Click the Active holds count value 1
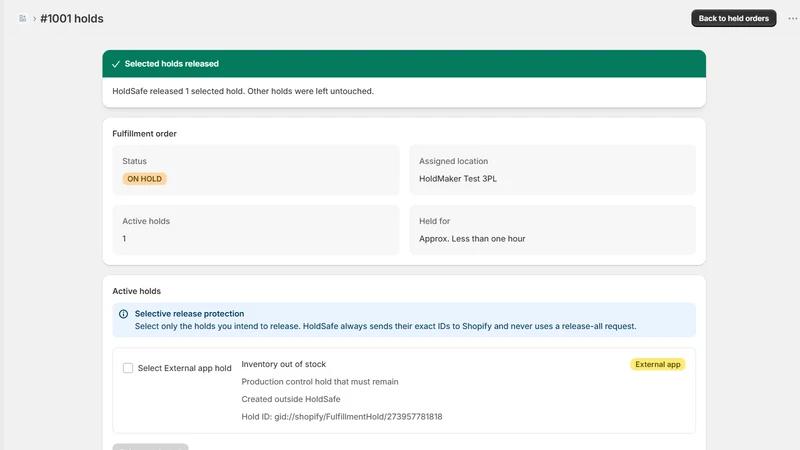This screenshot has height=450, width=800. pos(124,238)
